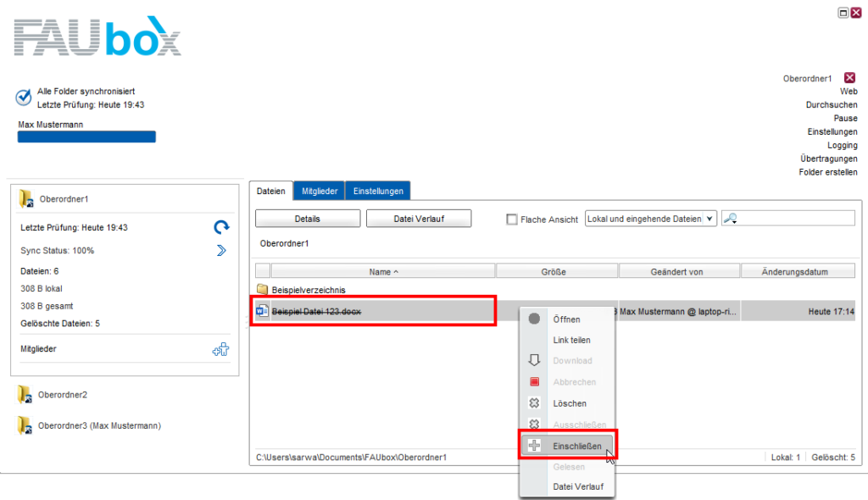868x500 pixels.
Task: Open the Oberordner2 folder icon
Action: click(x=25, y=395)
